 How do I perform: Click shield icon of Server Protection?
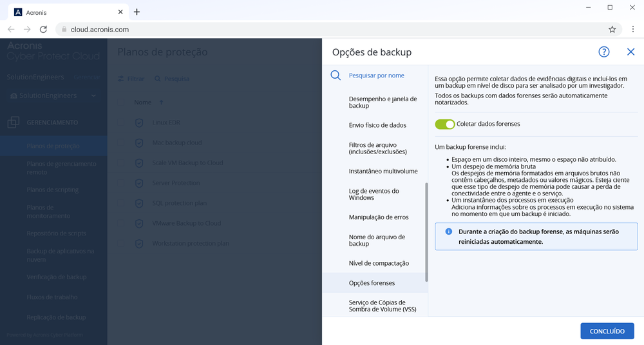[x=139, y=183]
